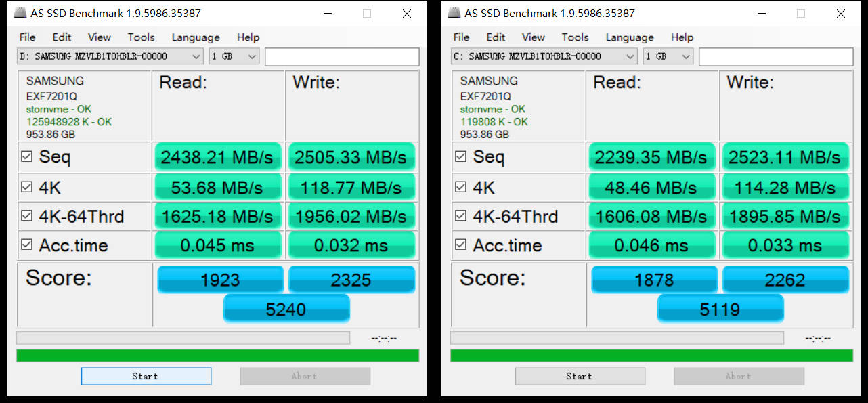Open the C: SAMSUNG drive selection dropdown
Screen dimensions: 868x403
pos(544,56)
